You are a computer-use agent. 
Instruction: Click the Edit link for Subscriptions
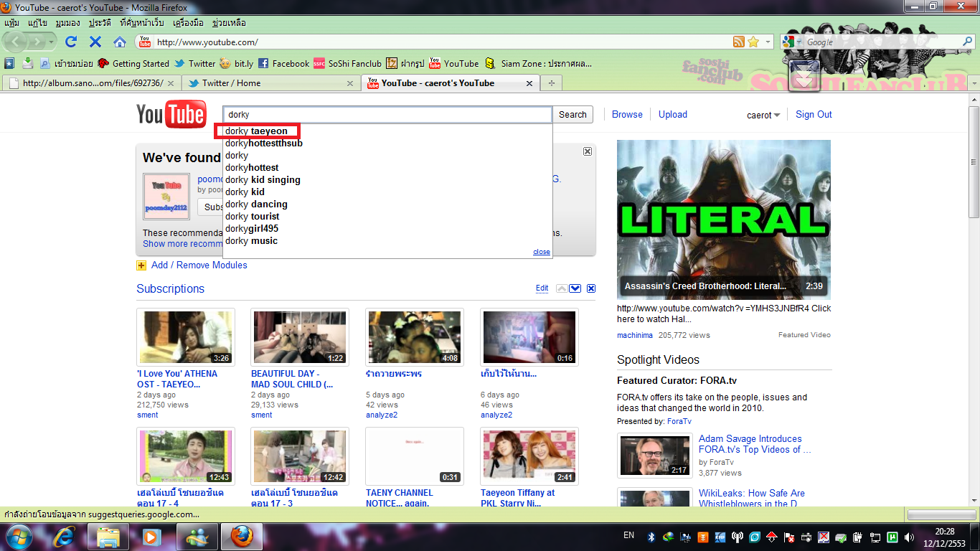point(542,288)
